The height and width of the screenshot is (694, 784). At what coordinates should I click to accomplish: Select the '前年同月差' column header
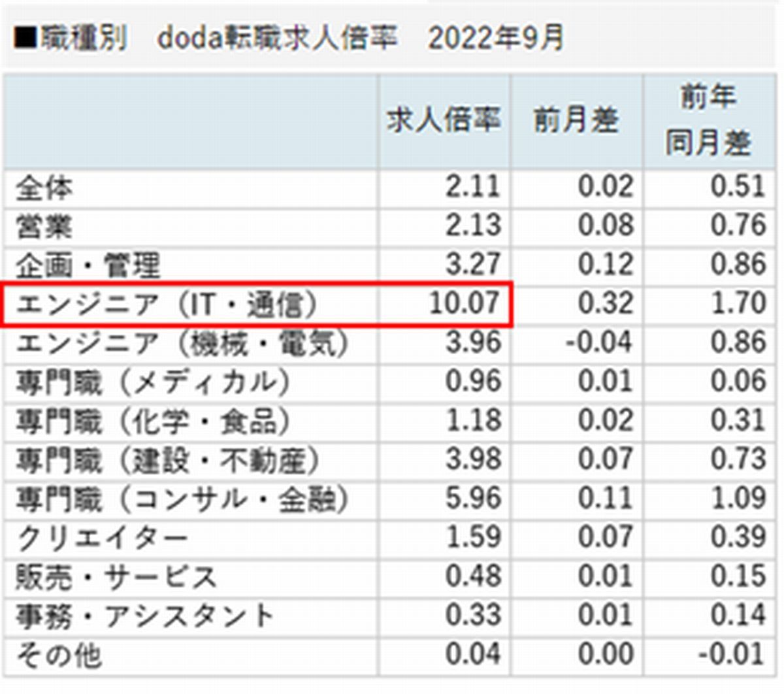708,120
